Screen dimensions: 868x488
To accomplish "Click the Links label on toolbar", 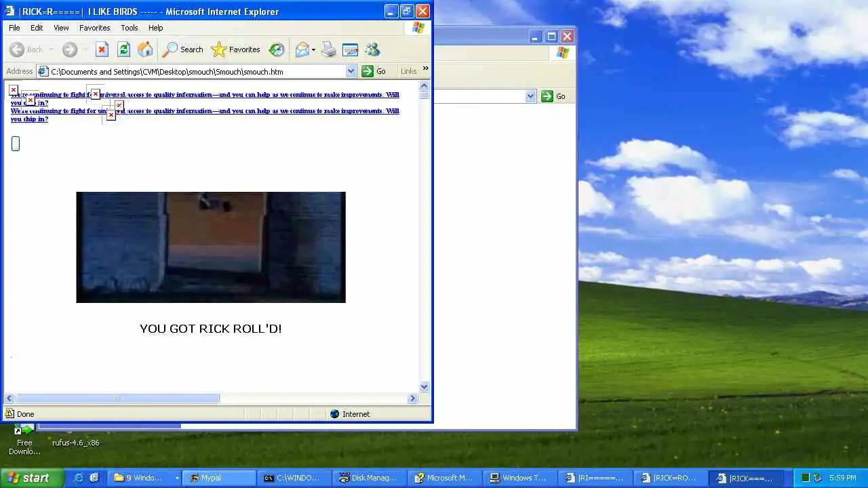I will [x=408, y=71].
